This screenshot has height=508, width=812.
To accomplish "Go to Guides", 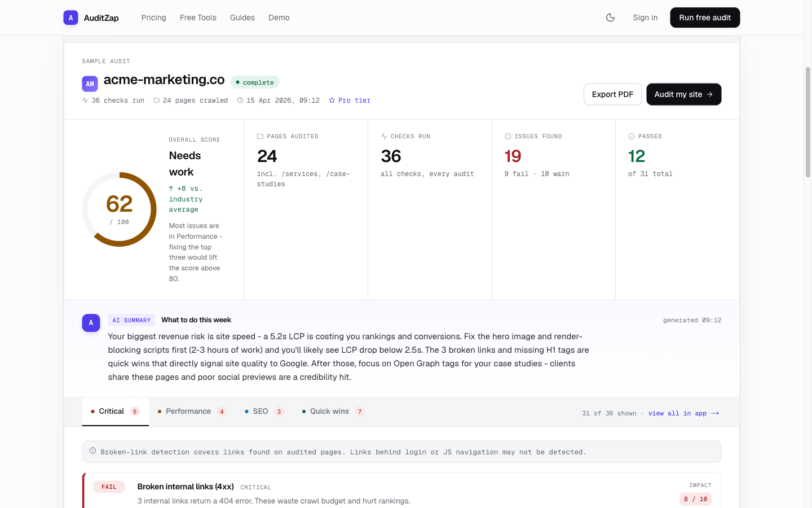I will (x=242, y=17).
